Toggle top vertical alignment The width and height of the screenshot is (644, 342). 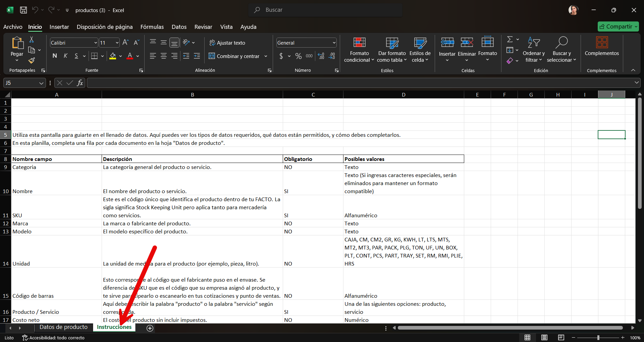153,43
